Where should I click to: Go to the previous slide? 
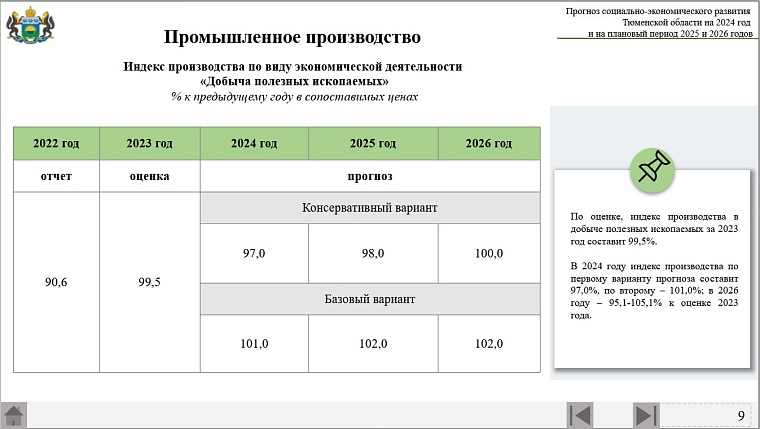[x=580, y=415]
